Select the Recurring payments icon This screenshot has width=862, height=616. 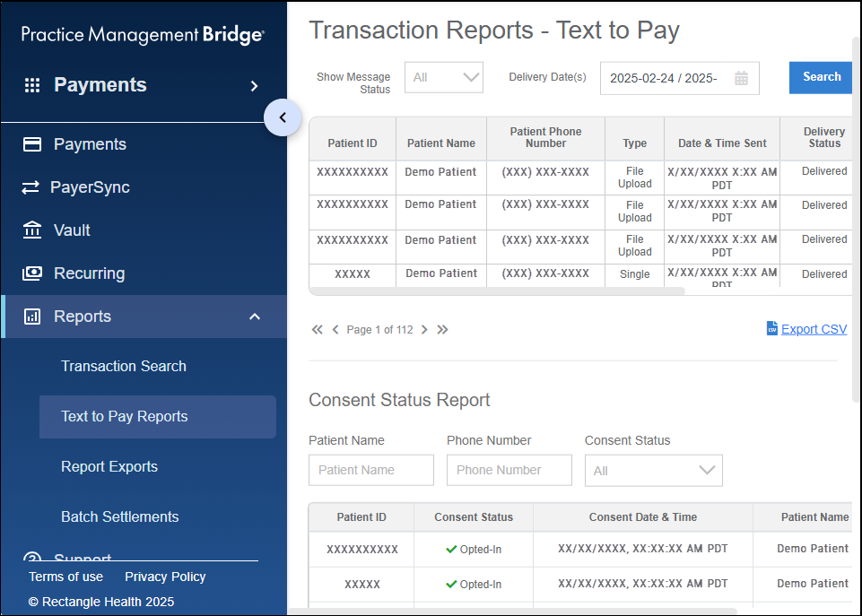(31, 273)
